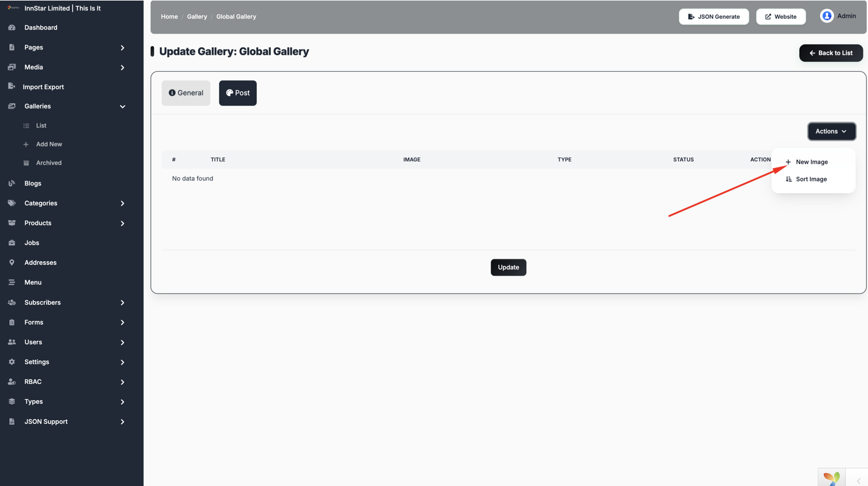868x486 pixels.
Task: Click the Products boxes icon
Action: tap(12, 223)
